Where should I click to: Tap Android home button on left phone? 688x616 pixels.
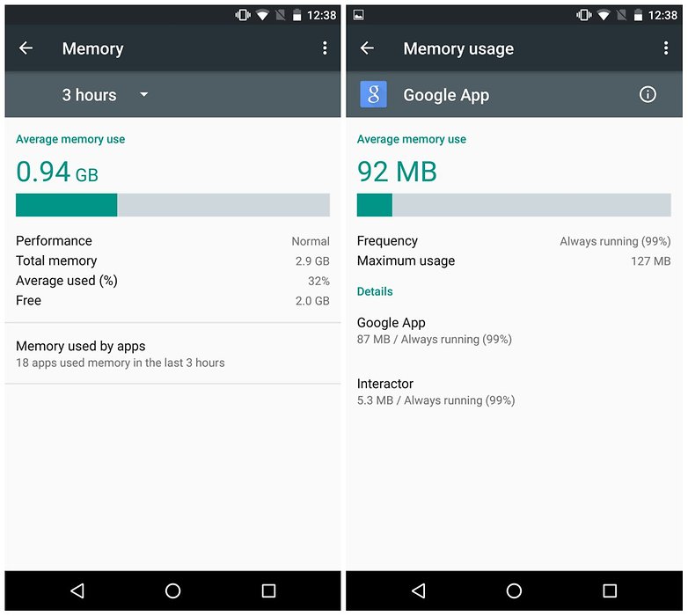172,590
